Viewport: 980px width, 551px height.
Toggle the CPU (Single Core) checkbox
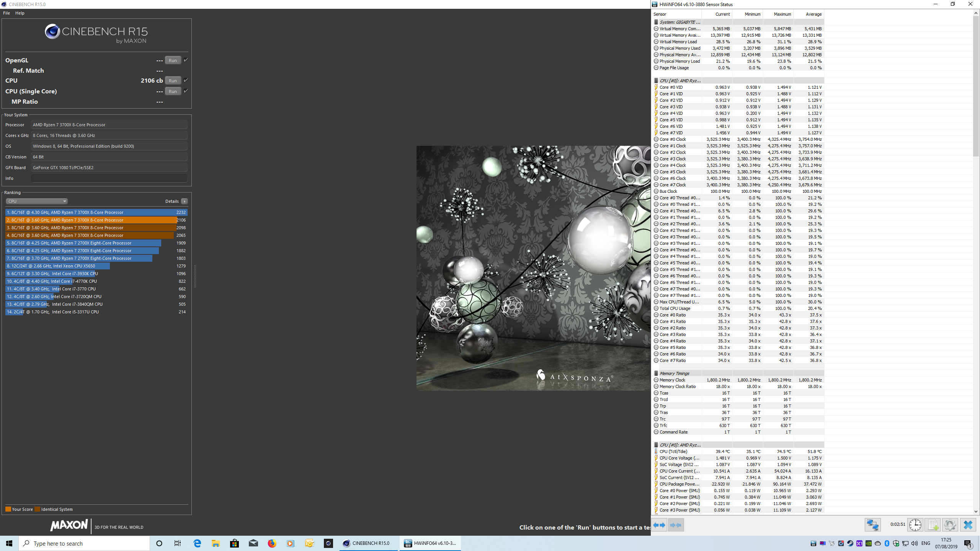coord(186,91)
